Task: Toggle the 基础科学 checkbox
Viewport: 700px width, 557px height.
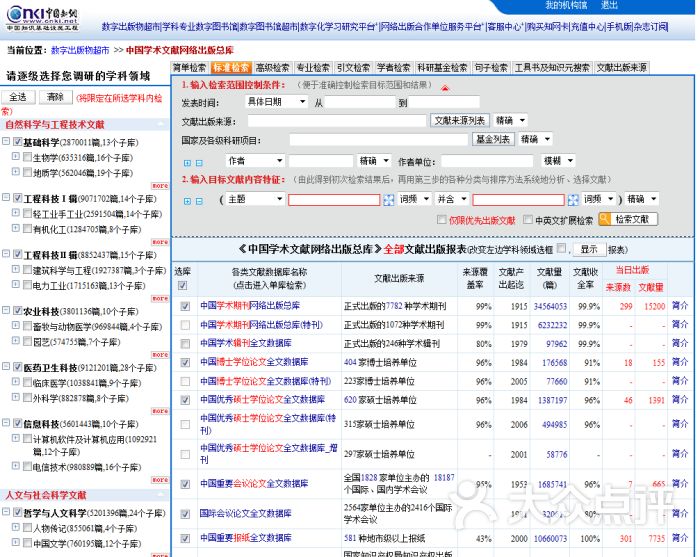Action: pyautogui.click(x=17, y=142)
